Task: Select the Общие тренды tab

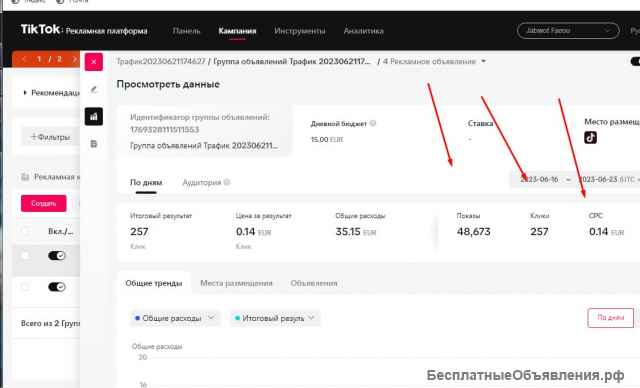Action: pyautogui.click(x=153, y=283)
